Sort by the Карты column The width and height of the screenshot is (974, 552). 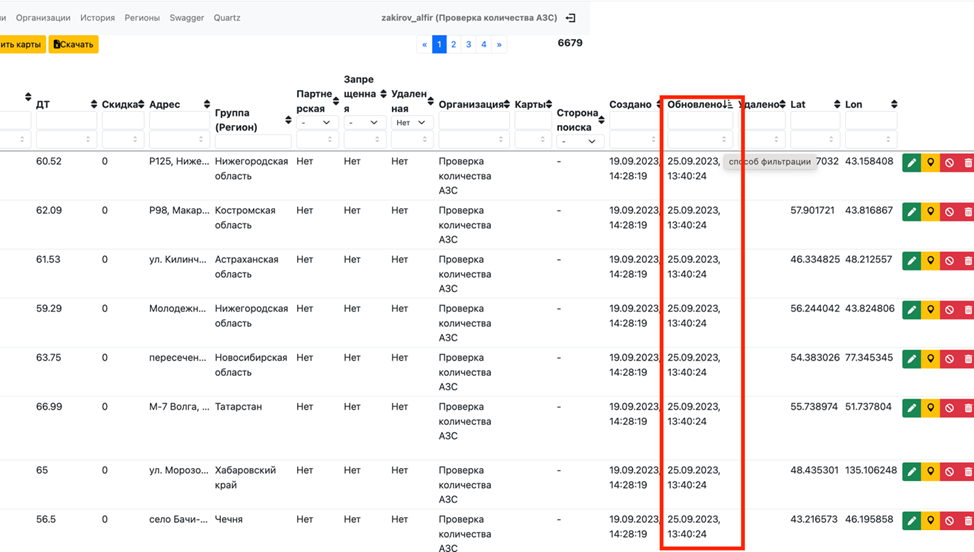tap(549, 104)
